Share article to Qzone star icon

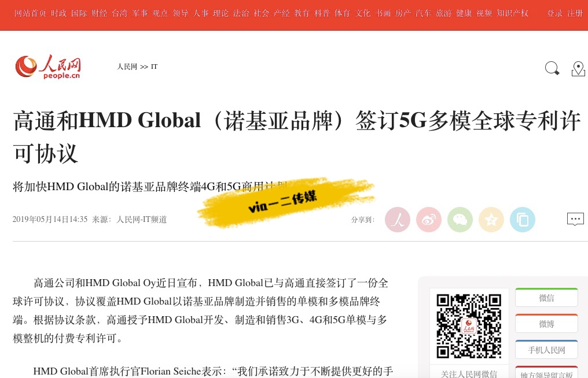pos(491,220)
